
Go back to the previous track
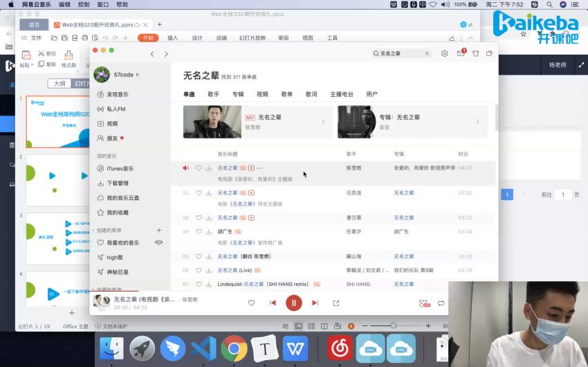coord(273,303)
